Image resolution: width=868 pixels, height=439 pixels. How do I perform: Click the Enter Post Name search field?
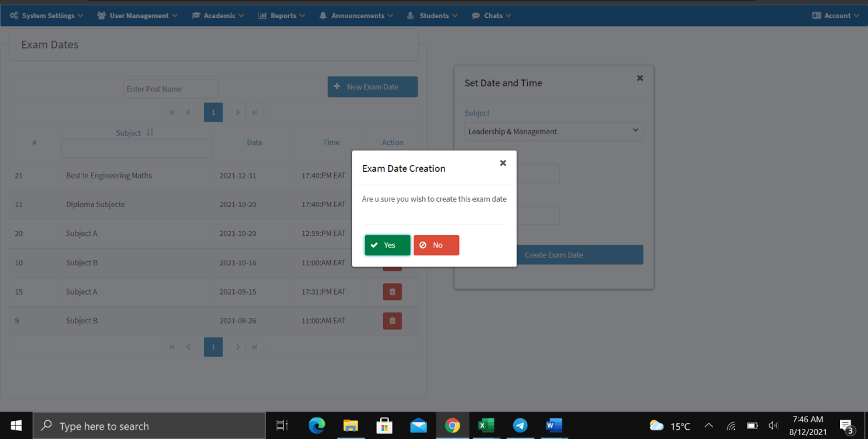(170, 88)
